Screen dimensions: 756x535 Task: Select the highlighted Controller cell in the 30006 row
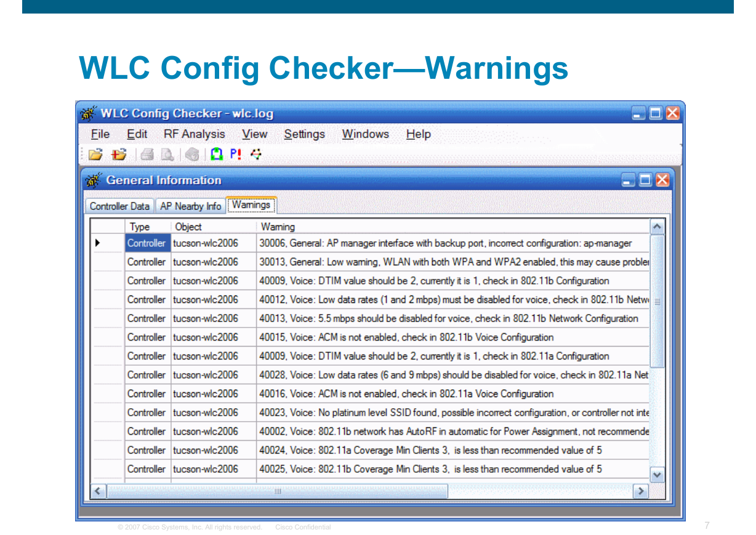pyautogui.click(x=148, y=243)
